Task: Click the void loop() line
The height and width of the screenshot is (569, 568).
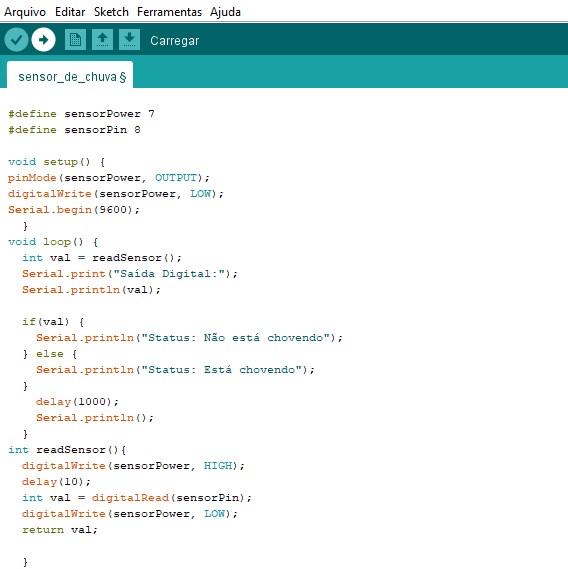Action: pos(53,242)
